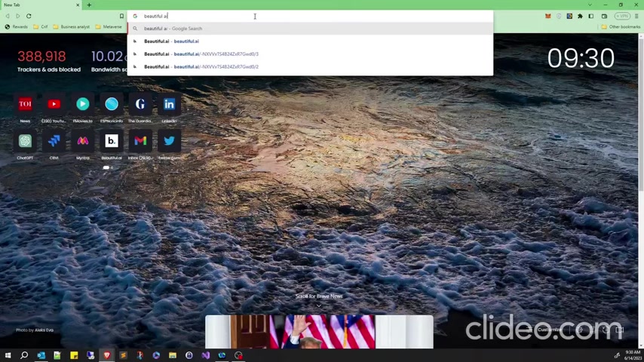Select the Beautiful.ai - beautiful.ai suggestion
This screenshot has height=362, width=644.
[x=310, y=41]
